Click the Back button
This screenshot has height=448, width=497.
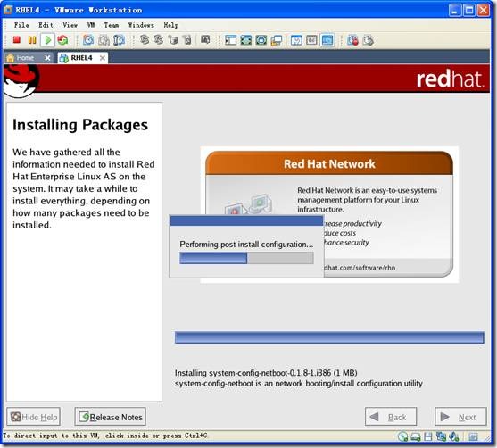391,417
